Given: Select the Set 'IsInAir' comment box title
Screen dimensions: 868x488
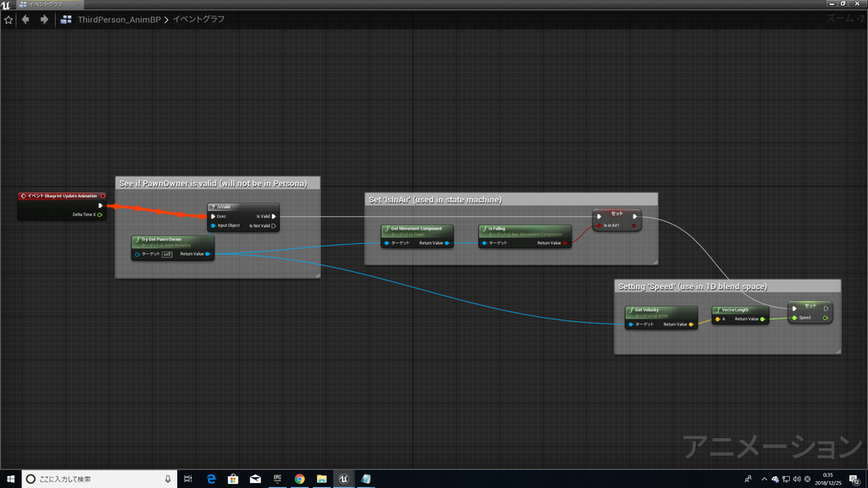Looking at the screenshot, I should tap(435, 200).
